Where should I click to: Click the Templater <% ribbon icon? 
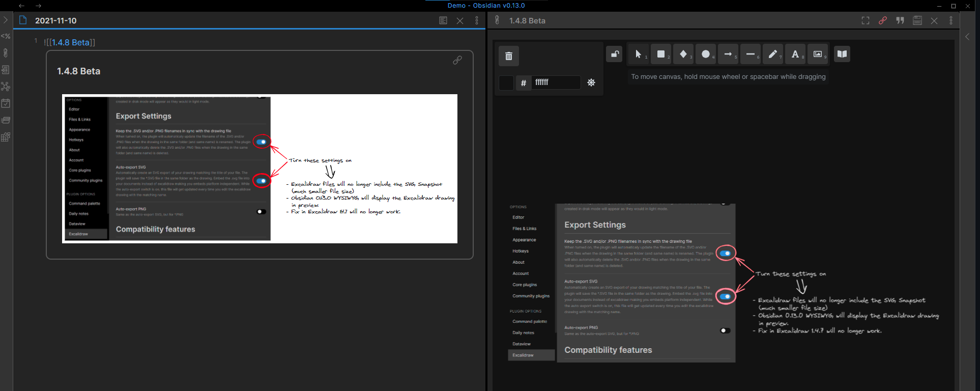6,36
